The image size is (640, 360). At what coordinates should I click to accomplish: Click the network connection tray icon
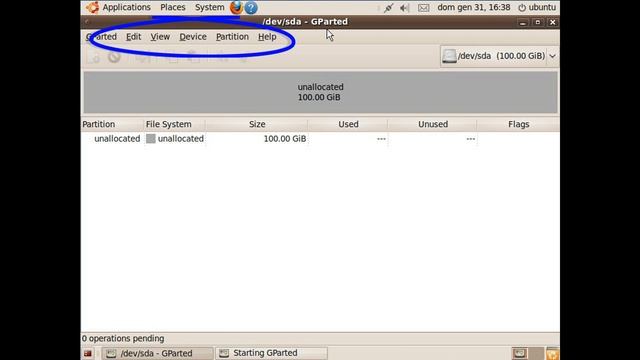coord(388,8)
